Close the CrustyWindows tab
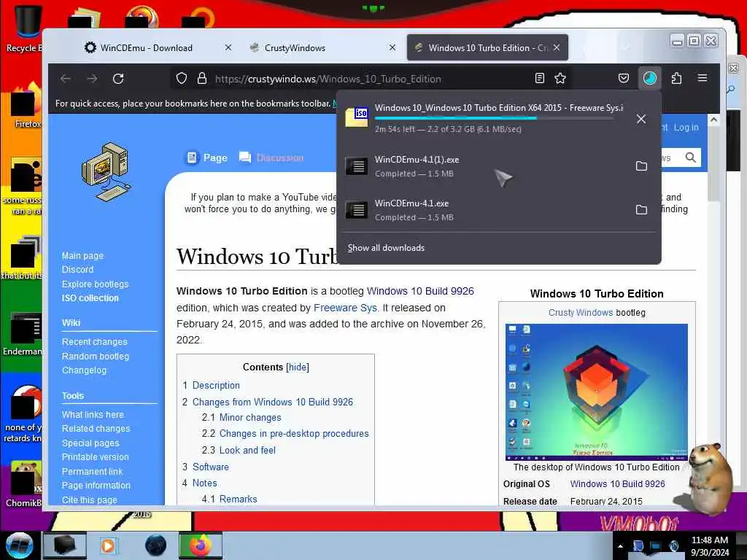This screenshot has height=560, width=747. coord(392,47)
